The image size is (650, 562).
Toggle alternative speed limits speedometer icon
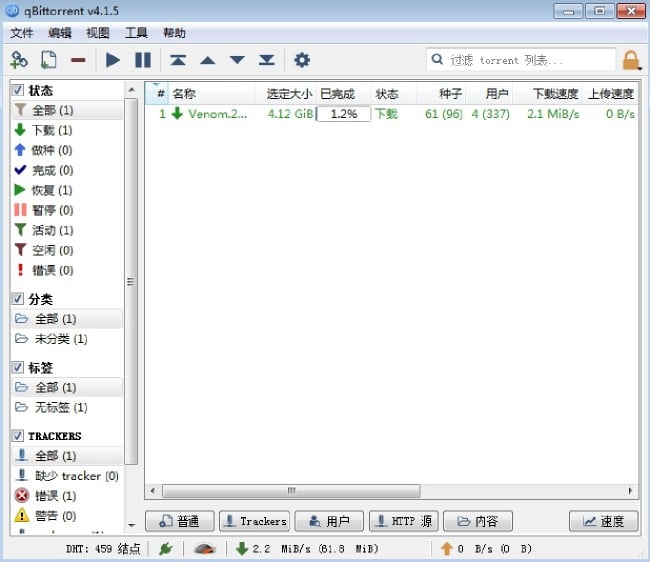click(x=205, y=549)
